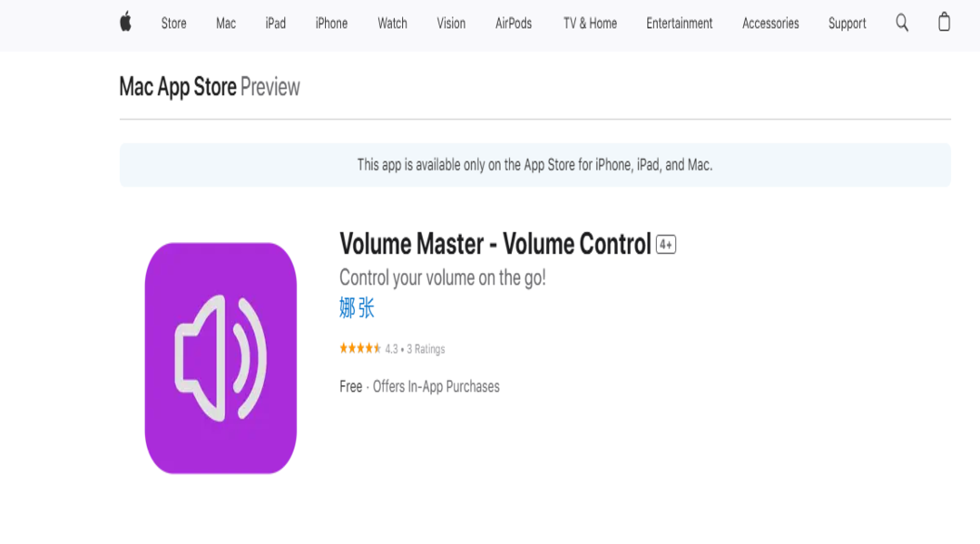Viewport: 980px width, 544px height.
Task: Click the purple Volume Master app icon
Action: [x=220, y=358]
